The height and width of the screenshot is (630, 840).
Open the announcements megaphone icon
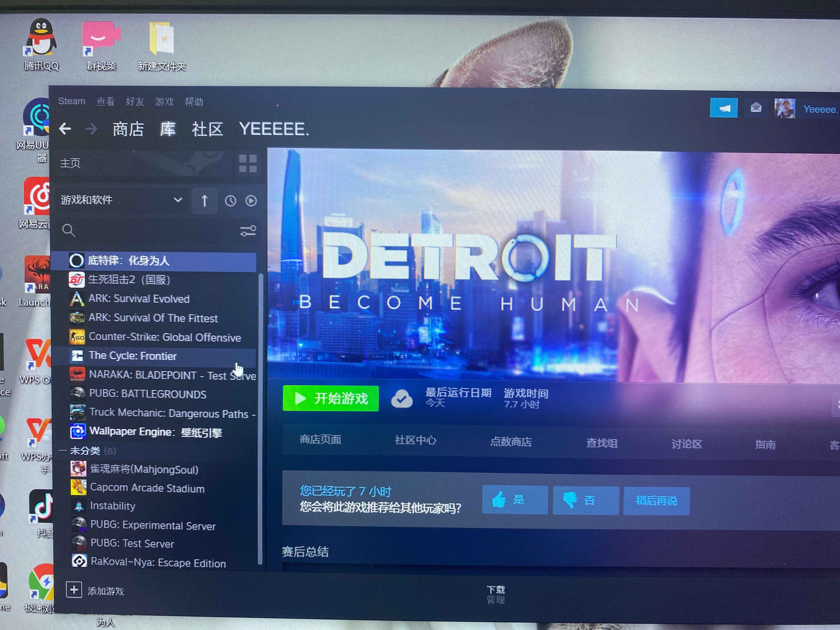(723, 108)
